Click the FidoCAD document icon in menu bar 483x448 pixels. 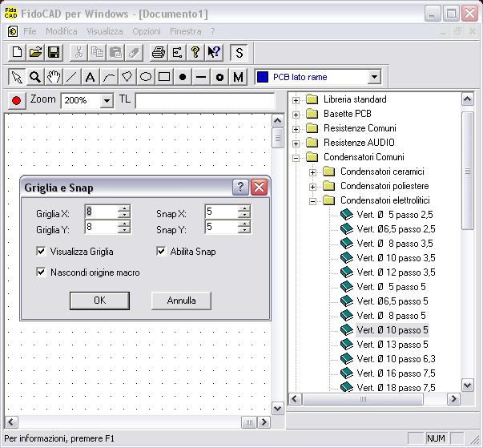click(13, 31)
